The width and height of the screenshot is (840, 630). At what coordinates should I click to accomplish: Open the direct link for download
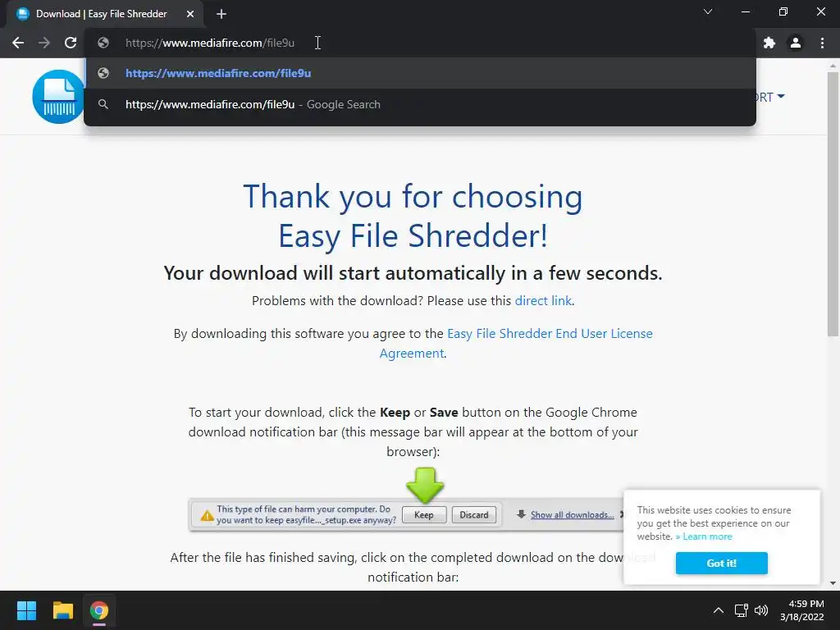[x=543, y=300]
